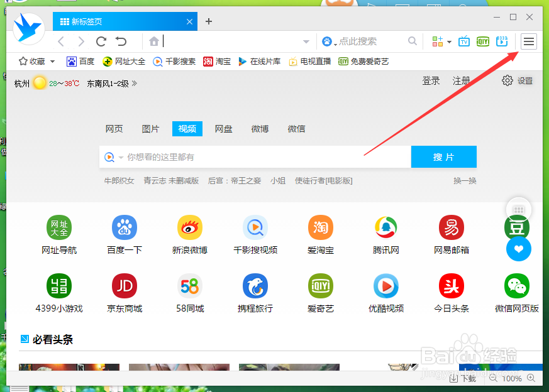
Task: Open the 微信网页版 shortcut icon
Action: click(x=517, y=286)
